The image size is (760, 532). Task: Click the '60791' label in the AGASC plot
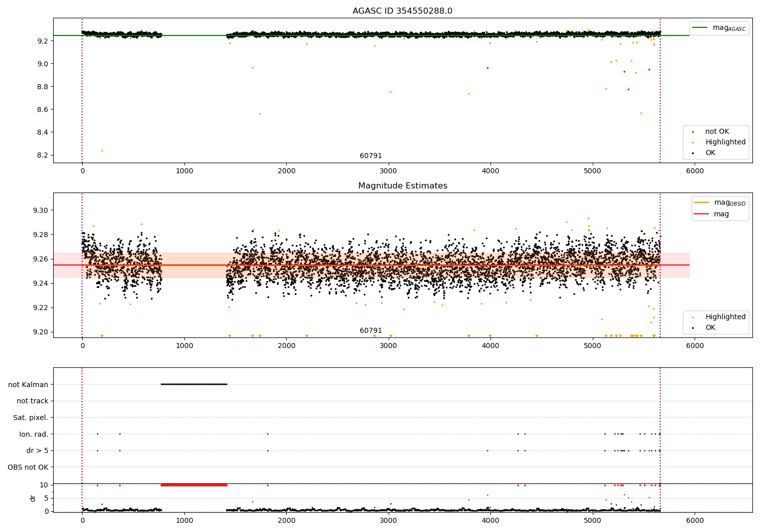click(x=371, y=156)
